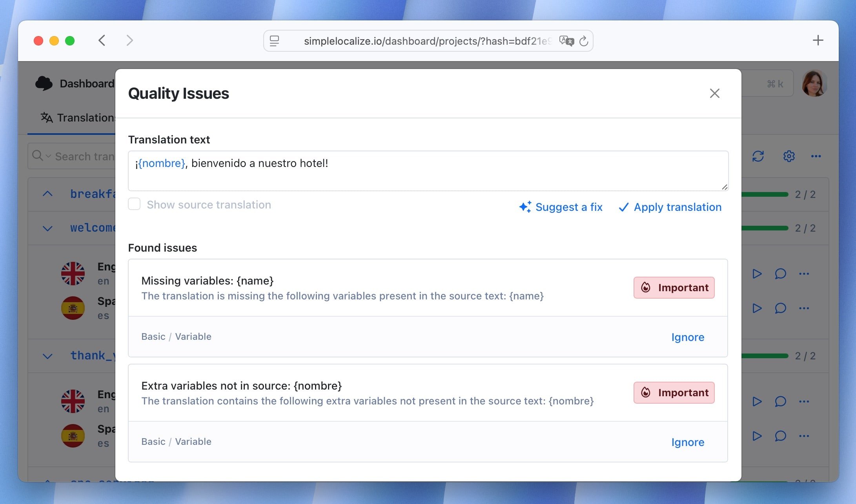Click the browser page reload icon
The width and height of the screenshot is (856, 504).
[584, 41]
